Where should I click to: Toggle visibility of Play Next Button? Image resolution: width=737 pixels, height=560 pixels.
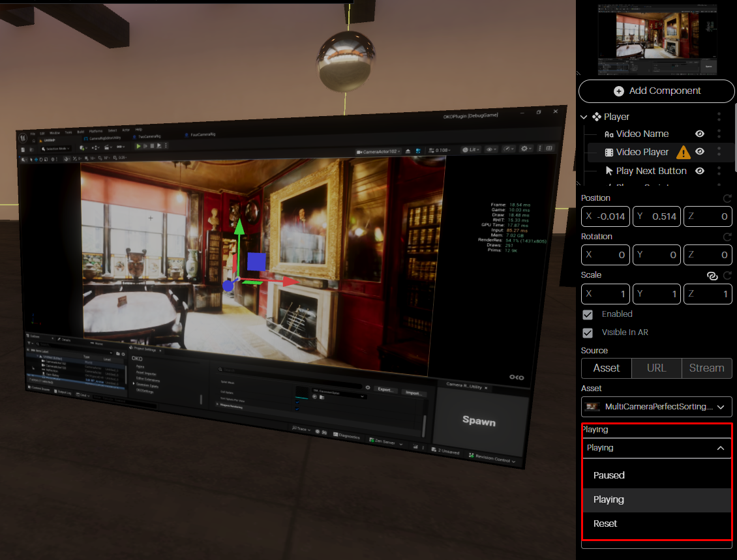(x=700, y=171)
